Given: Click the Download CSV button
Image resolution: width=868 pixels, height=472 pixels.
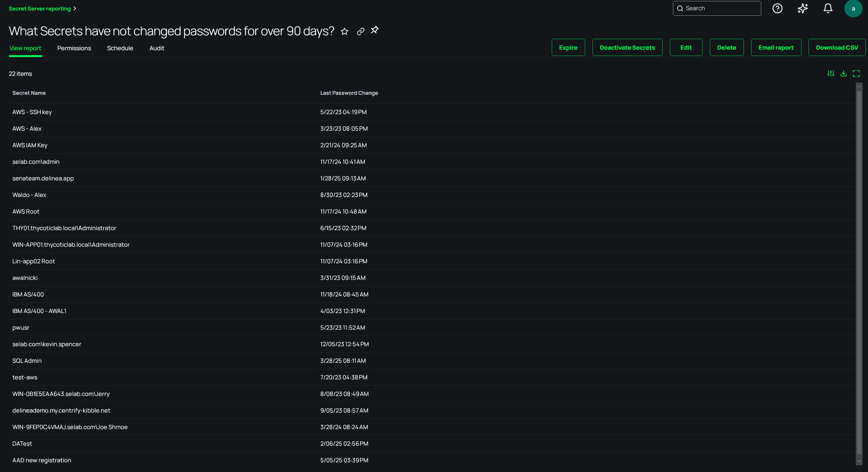Looking at the screenshot, I should coord(837,48).
